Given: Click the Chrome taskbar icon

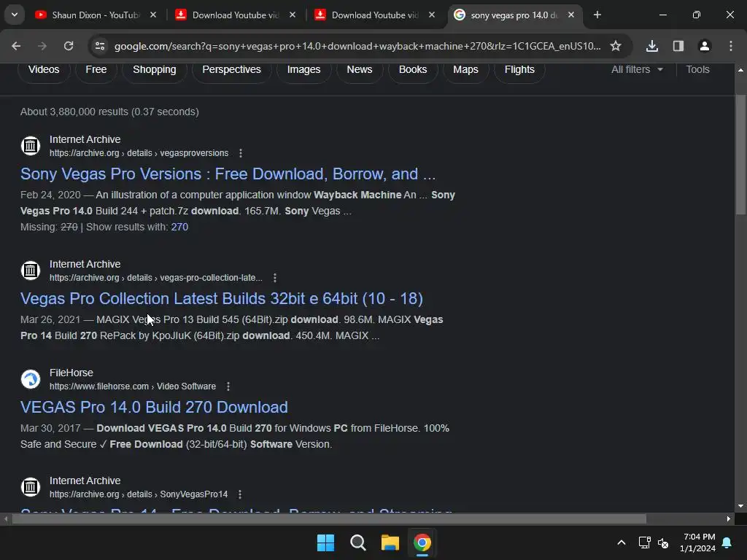Looking at the screenshot, I should pyautogui.click(x=422, y=542).
